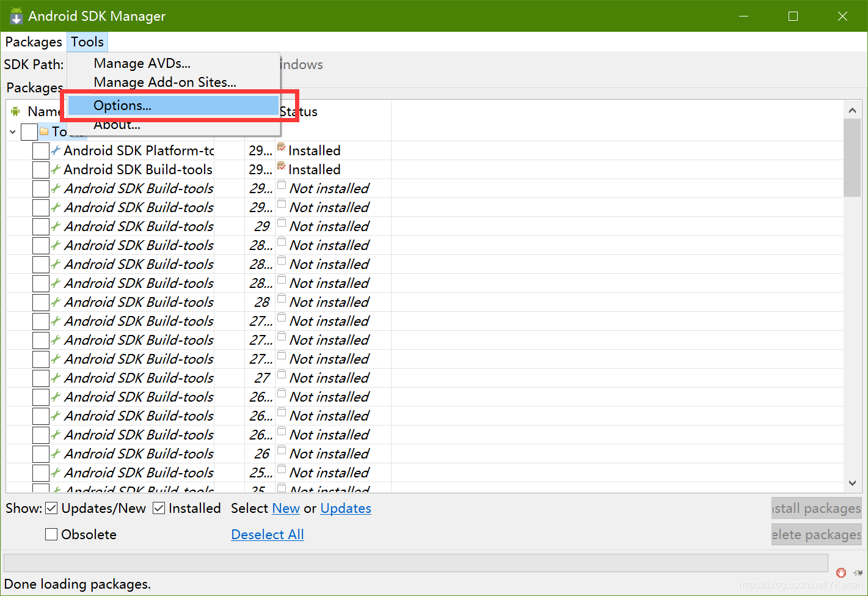Check the Android SDK Platform-tools checkbox
868x596 pixels.
tap(41, 151)
